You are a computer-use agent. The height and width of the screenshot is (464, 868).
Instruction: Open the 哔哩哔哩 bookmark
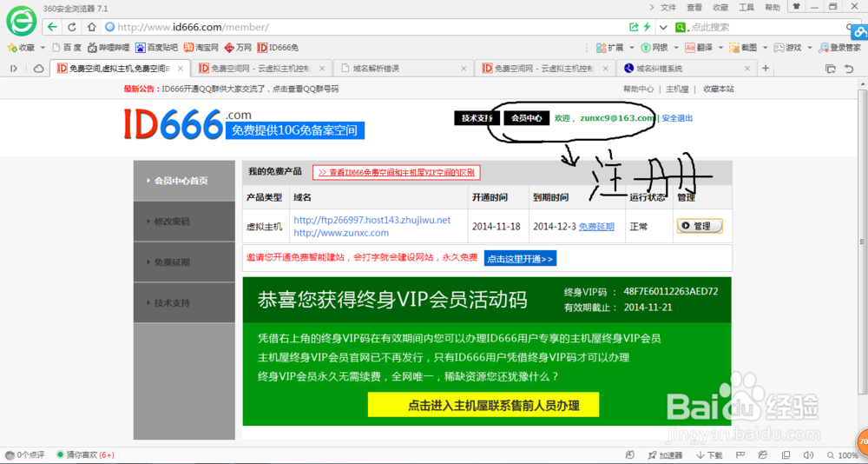(x=108, y=48)
